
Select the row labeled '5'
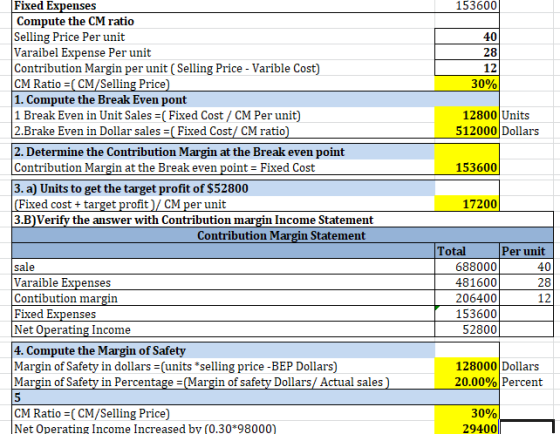click(x=255, y=397)
